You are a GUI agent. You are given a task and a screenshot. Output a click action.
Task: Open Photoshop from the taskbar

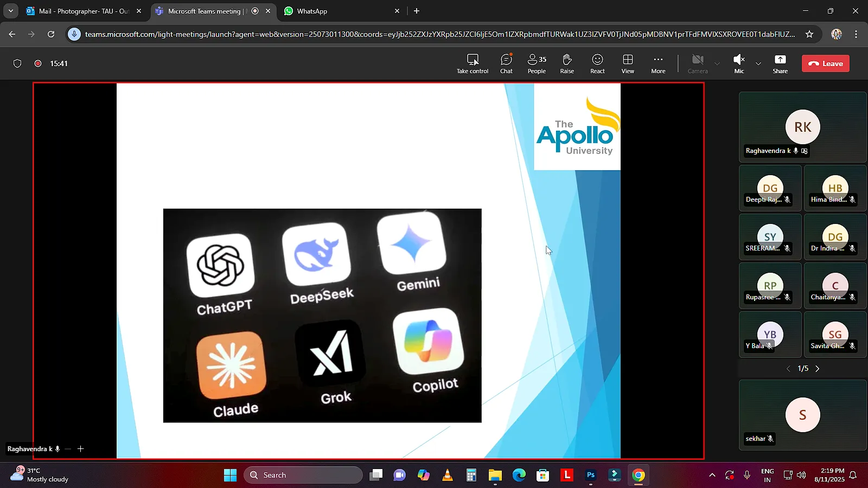591,475
